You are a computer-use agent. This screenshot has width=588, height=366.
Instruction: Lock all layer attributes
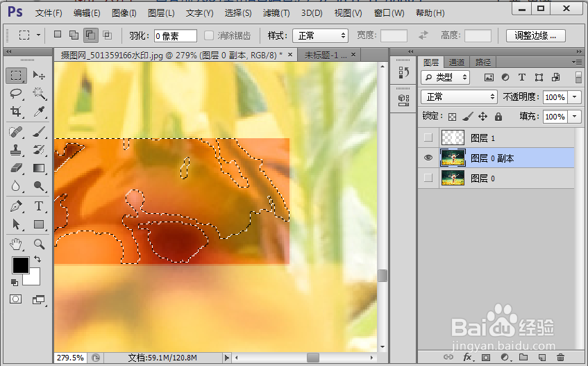(x=498, y=117)
